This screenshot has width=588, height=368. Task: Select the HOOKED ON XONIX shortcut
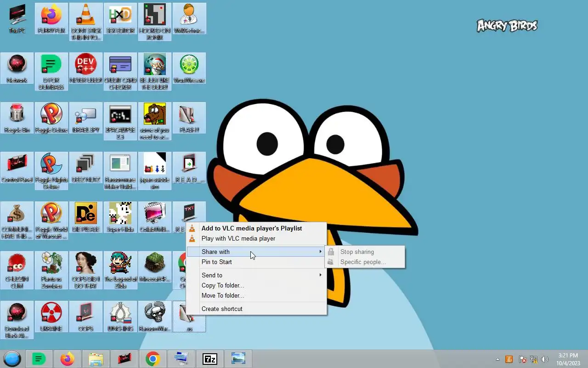155,22
